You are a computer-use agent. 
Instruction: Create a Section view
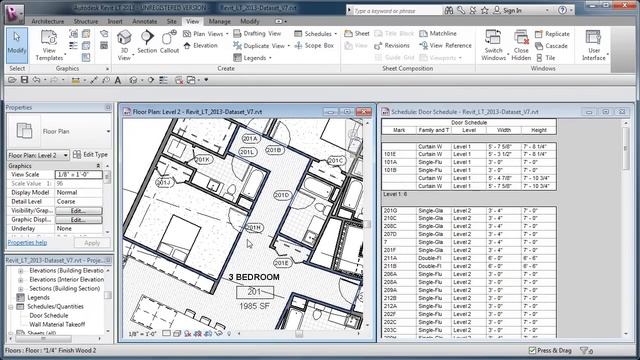[147, 42]
